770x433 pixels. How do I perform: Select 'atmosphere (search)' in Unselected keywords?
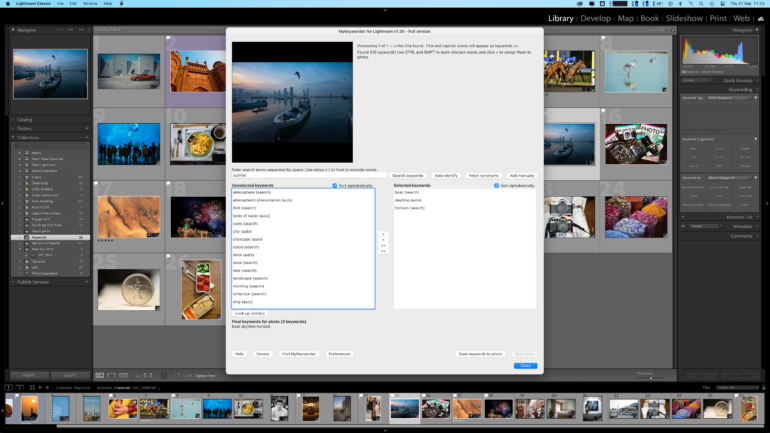[x=252, y=192]
